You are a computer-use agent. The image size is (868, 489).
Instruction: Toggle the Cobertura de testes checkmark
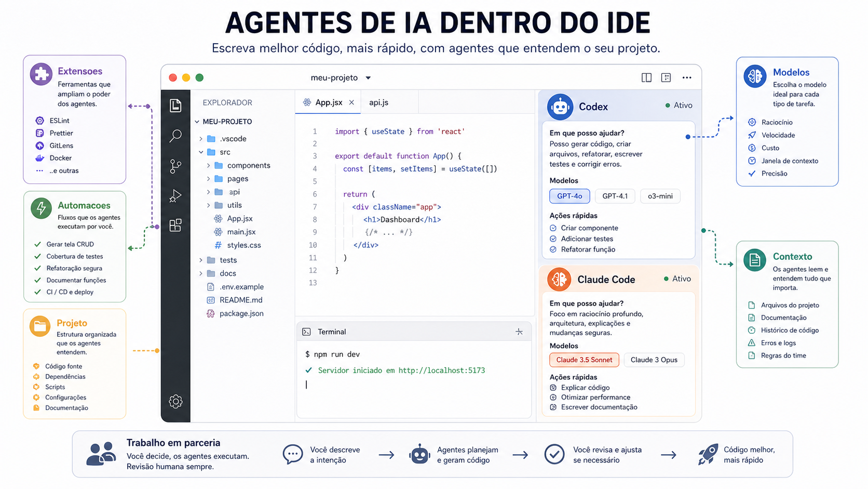coord(37,256)
